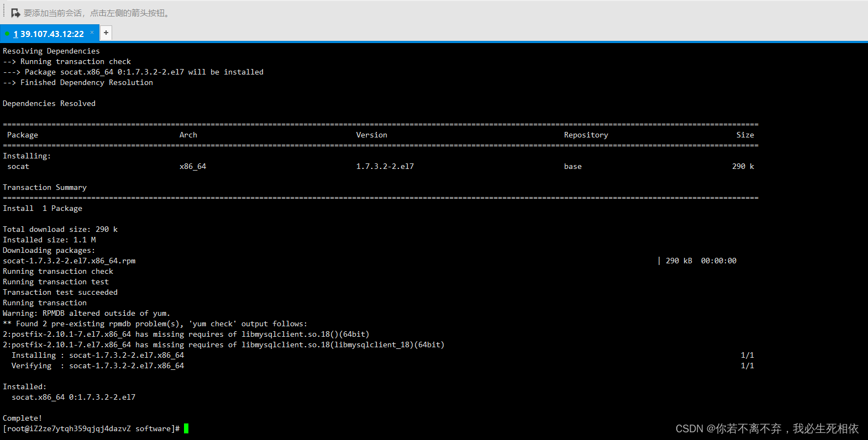Click the '[root@iZ2ze7ytqh359qjqj4dazvZ software]#' prompt
This screenshot has height=440, width=868.
(91, 428)
